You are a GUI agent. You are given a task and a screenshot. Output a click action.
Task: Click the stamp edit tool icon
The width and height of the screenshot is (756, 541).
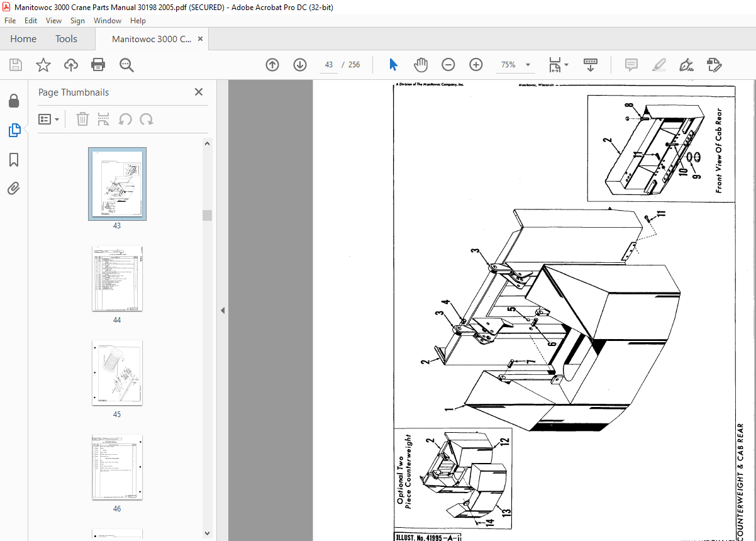[714, 65]
